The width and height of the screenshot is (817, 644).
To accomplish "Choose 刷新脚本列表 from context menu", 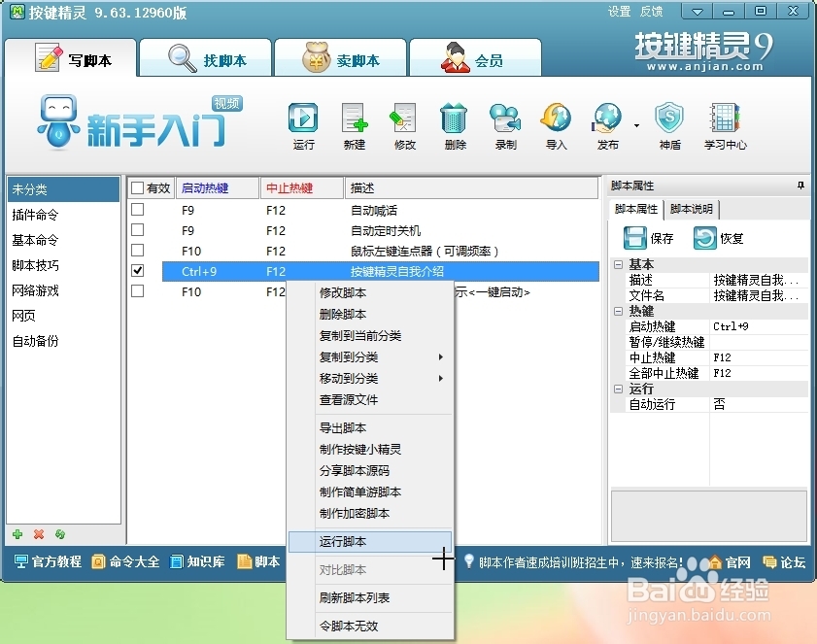I will click(x=370, y=597).
